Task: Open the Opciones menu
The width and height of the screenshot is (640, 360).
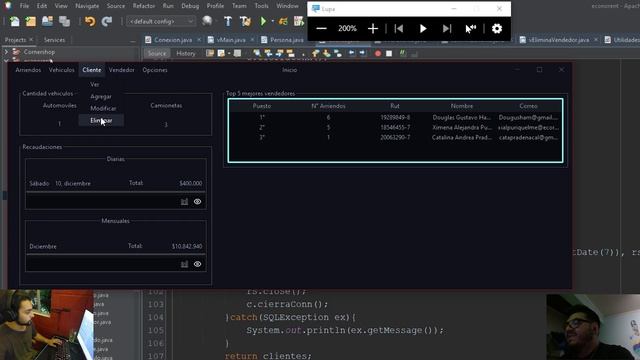Action: [155, 70]
